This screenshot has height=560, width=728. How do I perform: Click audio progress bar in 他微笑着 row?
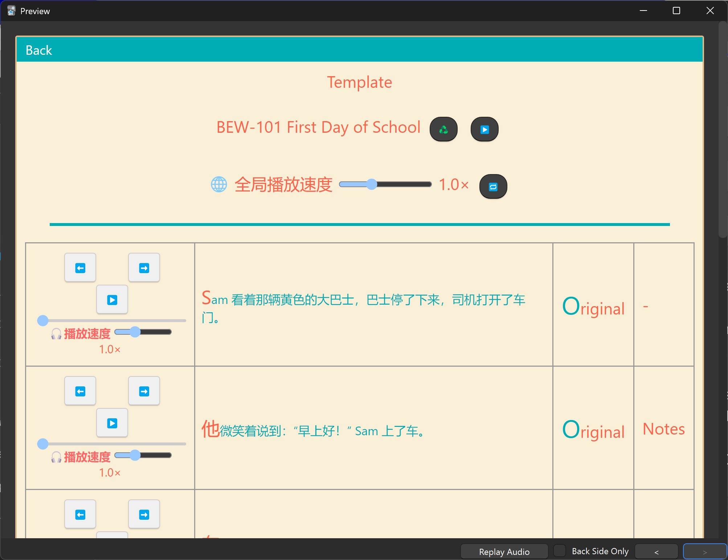(x=112, y=444)
